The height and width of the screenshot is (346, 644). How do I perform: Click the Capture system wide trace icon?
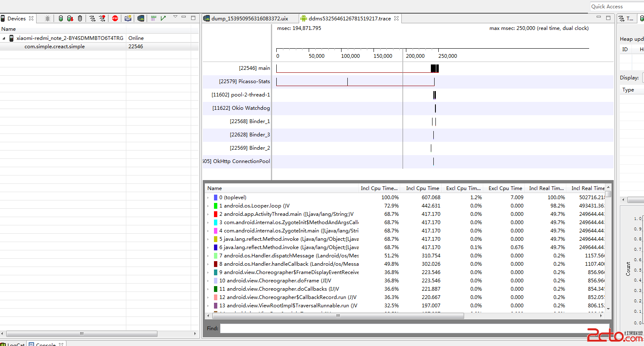pyautogui.click(x=154, y=18)
